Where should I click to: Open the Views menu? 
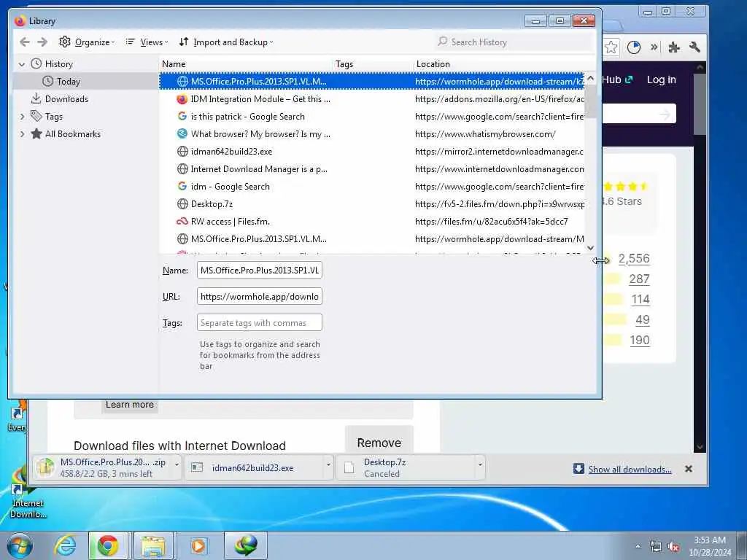pos(147,42)
